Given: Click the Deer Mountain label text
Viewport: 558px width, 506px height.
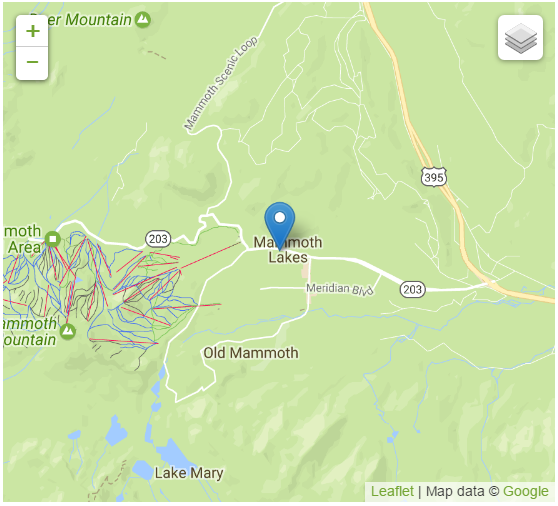Looking at the screenshot, I should pyautogui.click(x=81, y=20).
